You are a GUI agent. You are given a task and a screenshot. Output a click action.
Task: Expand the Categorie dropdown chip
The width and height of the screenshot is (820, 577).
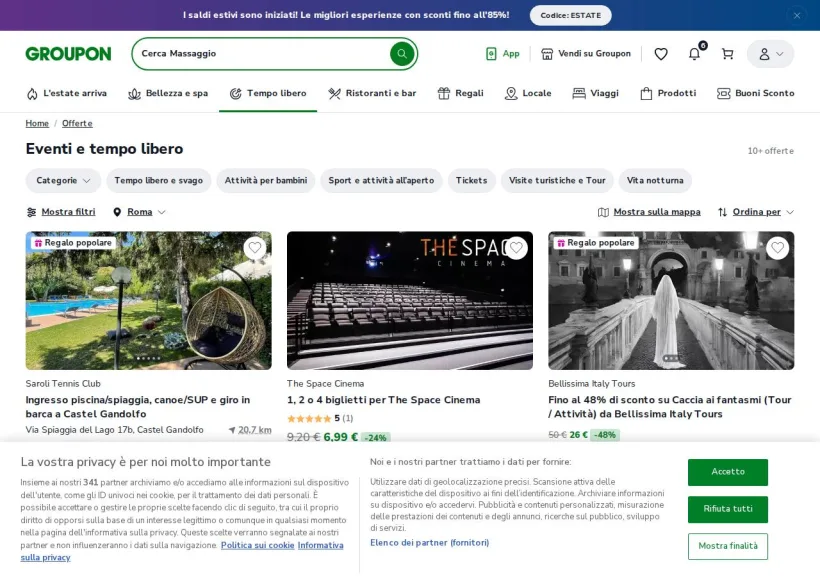[x=63, y=180]
